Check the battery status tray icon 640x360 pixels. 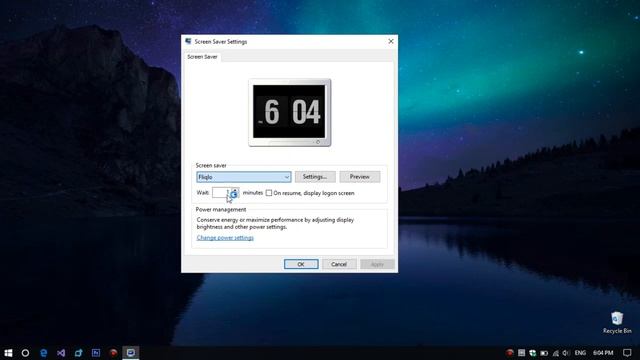pos(544,353)
